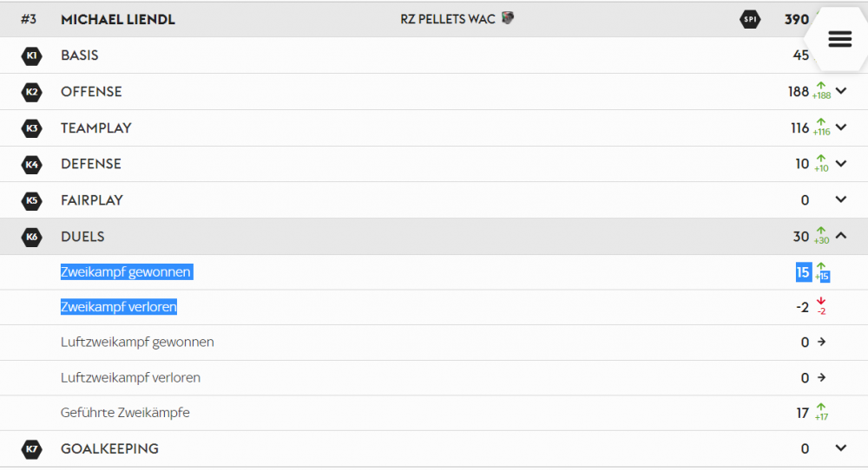Expand the GOALKEEPING category chevron

(x=841, y=447)
